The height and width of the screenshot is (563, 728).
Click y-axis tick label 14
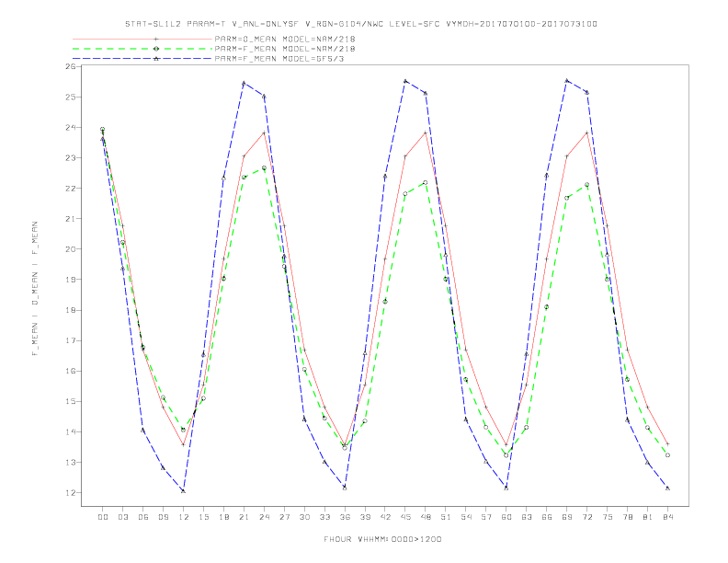click(70, 432)
